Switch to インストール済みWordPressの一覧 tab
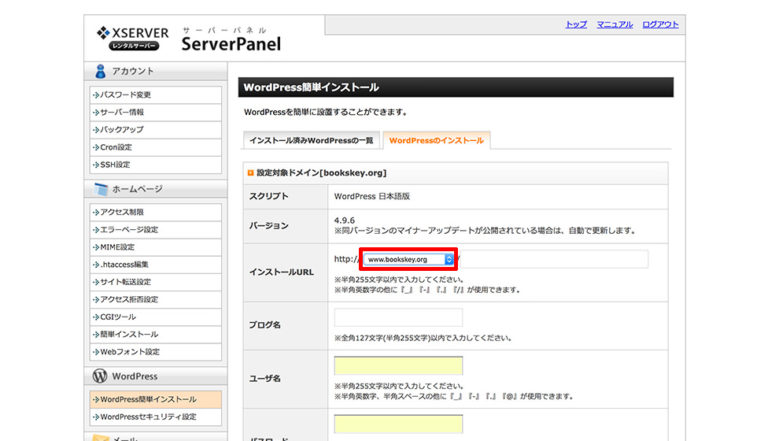Image resolution: width=768 pixels, height=441 pixels. (x=311, y=141)
